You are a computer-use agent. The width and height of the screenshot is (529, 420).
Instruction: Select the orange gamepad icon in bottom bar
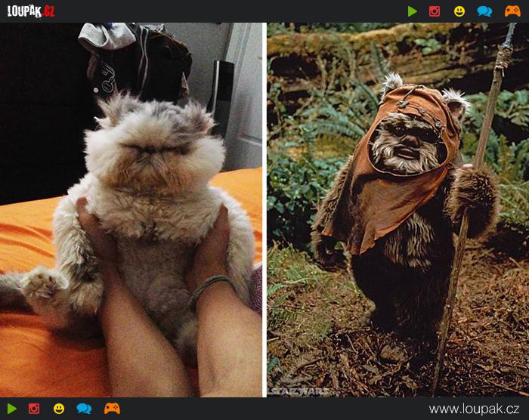(x=112, y=409)
